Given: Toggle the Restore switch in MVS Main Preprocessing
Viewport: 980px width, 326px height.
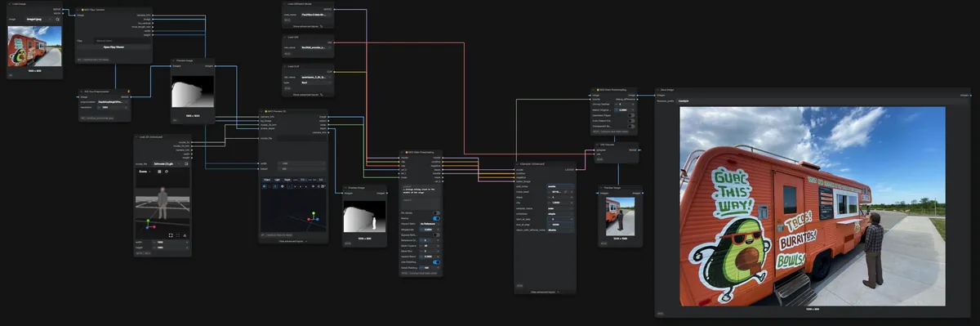Looking at the screenshot, I should pos(436,218).
